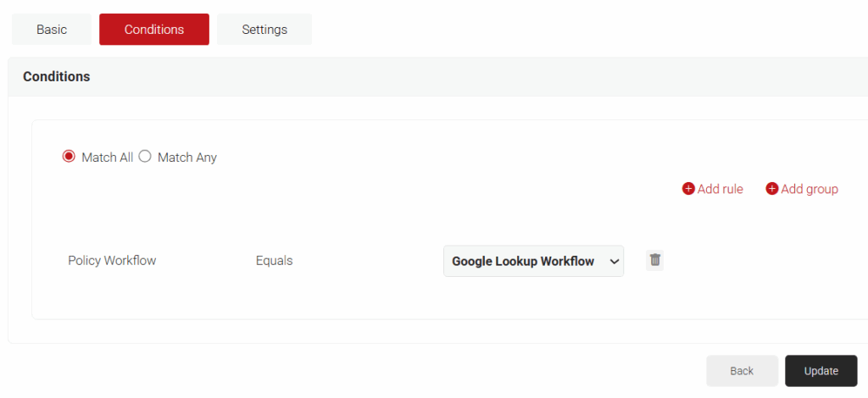This screenshot has width=868, height=398.
Task: Open the Google Lookup Workflow dropdown
Action: pyautogui.click(x=523, y=261)
